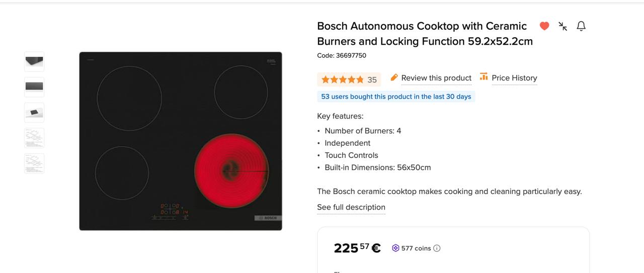Click the 53 users bought badge
Screen dimensions: 644x273
click(396, 97)
